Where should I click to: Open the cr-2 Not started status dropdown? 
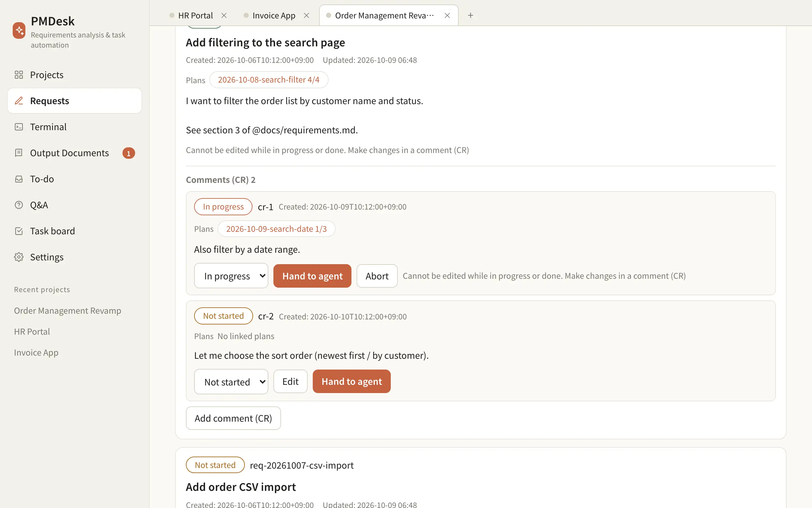click(x=231, y=382)
